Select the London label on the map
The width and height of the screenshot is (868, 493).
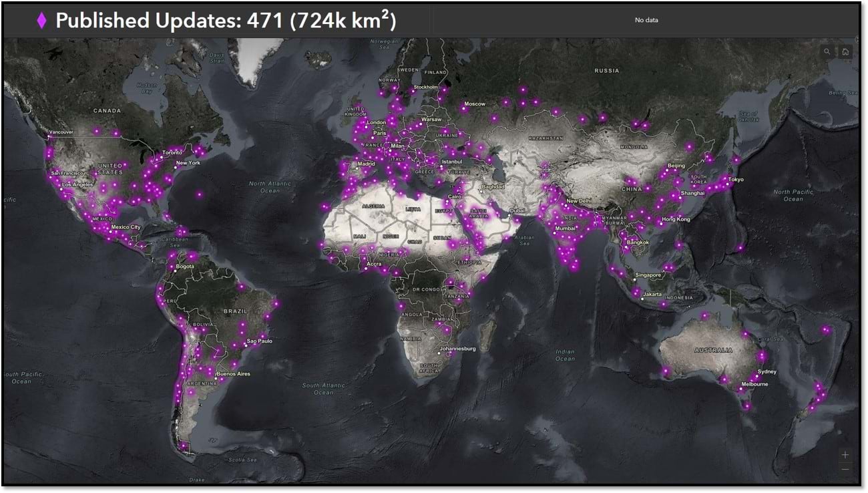click(x=377, y=122)
